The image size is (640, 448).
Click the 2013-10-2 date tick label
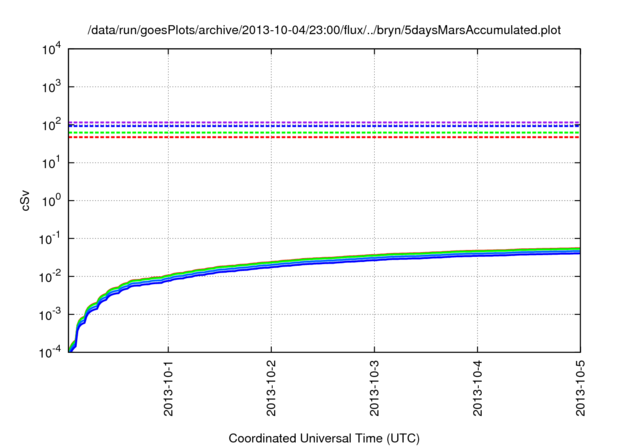point(271,388)
